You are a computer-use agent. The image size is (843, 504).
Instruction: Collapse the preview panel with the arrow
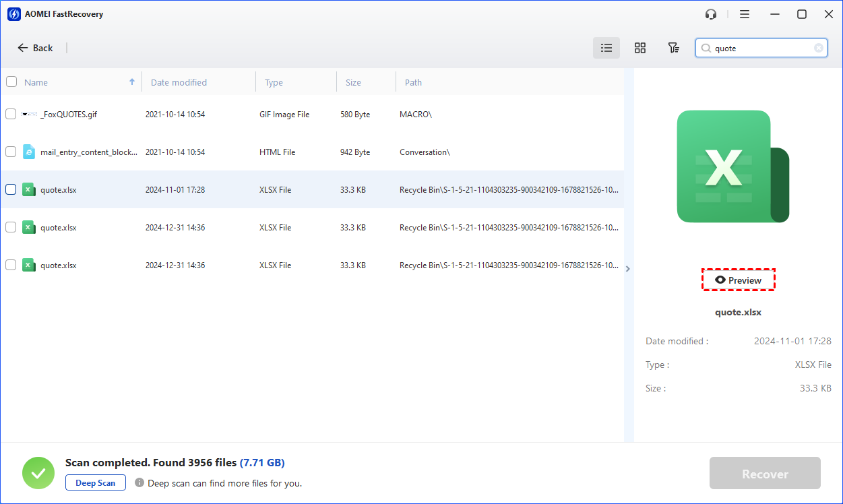(x=628, y=268)
